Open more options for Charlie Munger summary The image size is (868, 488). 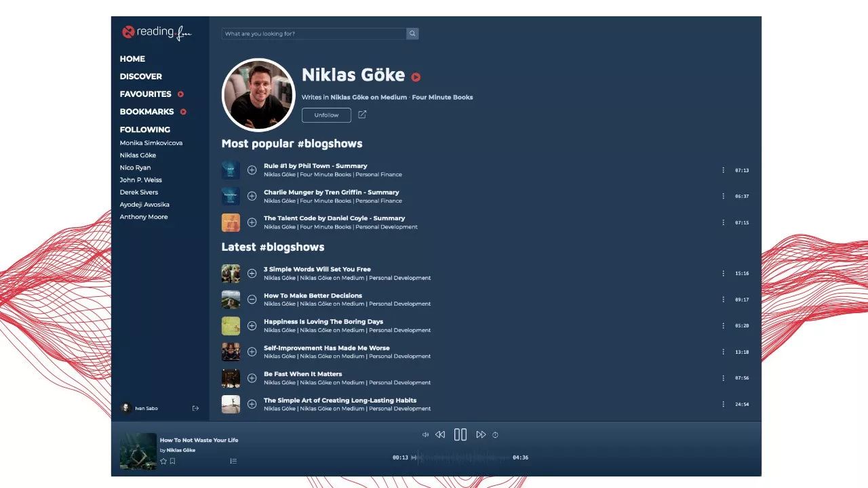click(723, 197)
